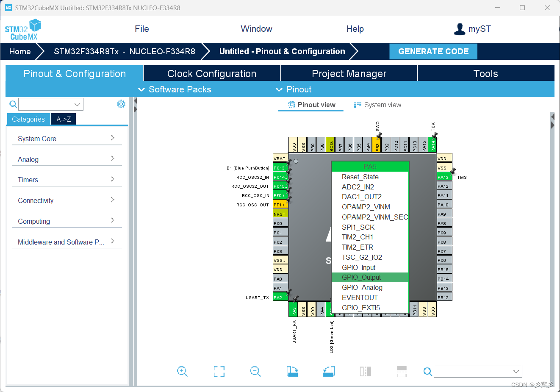This screenshot has width=560, height=392.
Task: Go to Home breadcrumb
Action: [x=20, y=51]
